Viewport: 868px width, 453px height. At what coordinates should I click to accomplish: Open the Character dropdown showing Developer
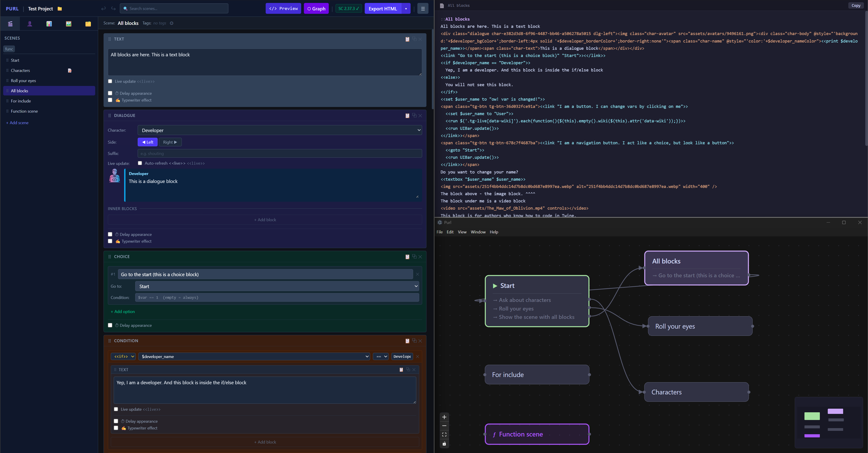(280, 130)
